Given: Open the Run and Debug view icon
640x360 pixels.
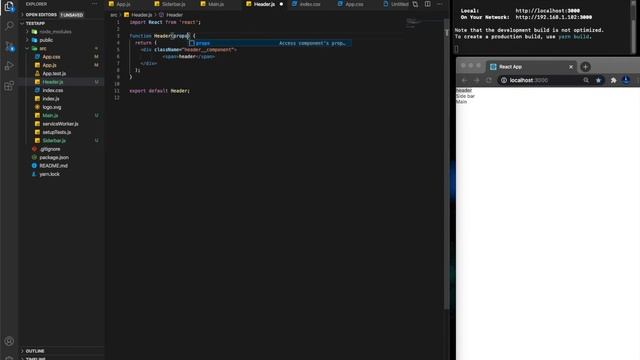Looking at the screenshot, I should tap(9, 66).
